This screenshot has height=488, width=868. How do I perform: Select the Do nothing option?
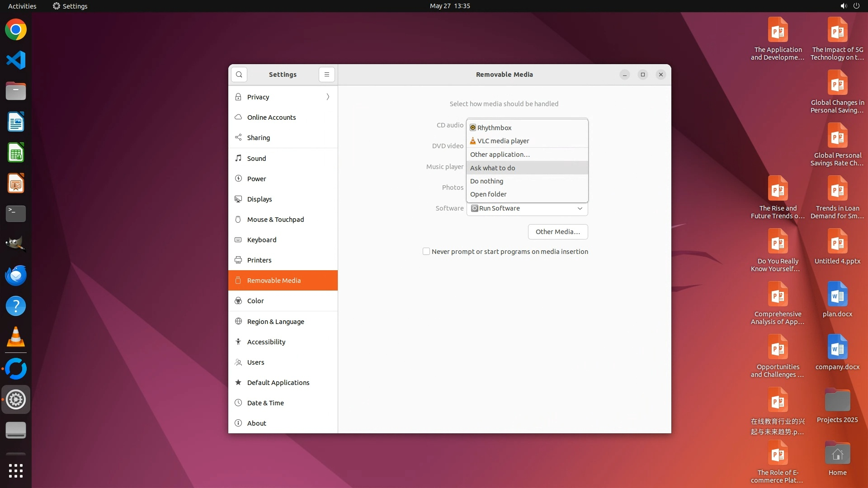pos(486,181)
